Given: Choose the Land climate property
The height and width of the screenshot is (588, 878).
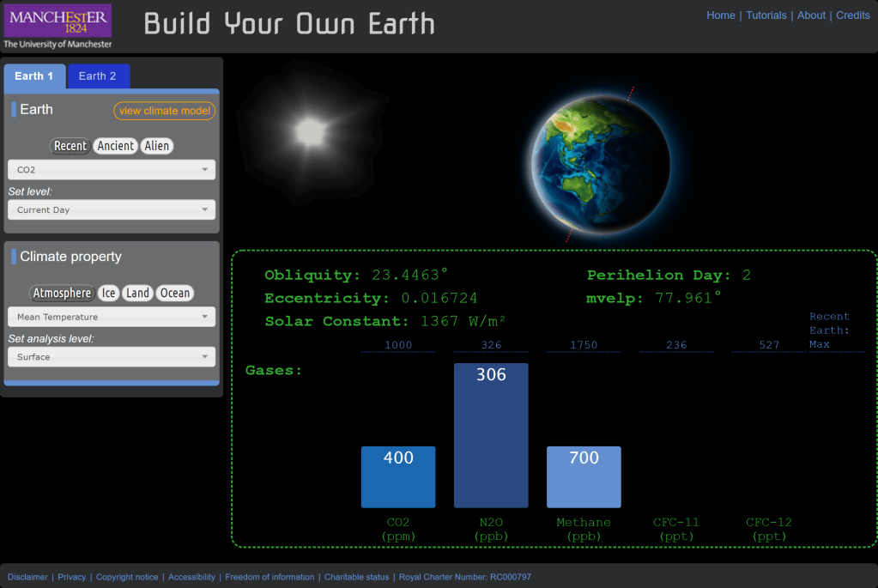Looking at the screenshot, I should (138, 294).
